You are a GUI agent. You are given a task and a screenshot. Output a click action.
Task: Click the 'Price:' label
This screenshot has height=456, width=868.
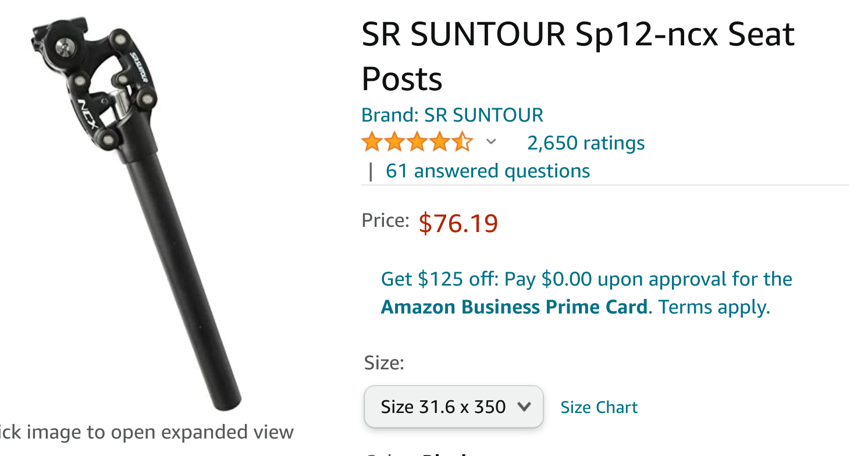pyautogui.click(x=385, y=220)
